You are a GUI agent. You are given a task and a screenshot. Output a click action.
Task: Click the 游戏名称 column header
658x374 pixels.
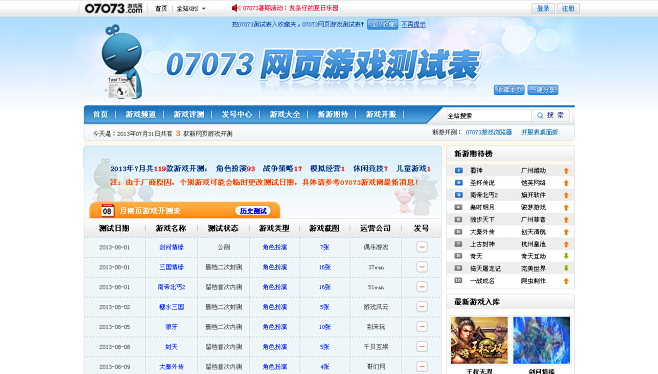171,228
